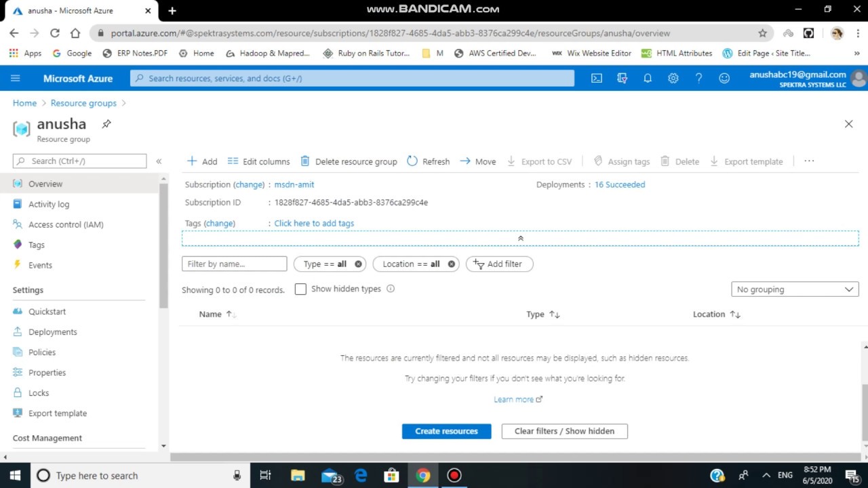Remove the Location == all filter
This screenshot has width=868, height=488.
click(452, 264)
